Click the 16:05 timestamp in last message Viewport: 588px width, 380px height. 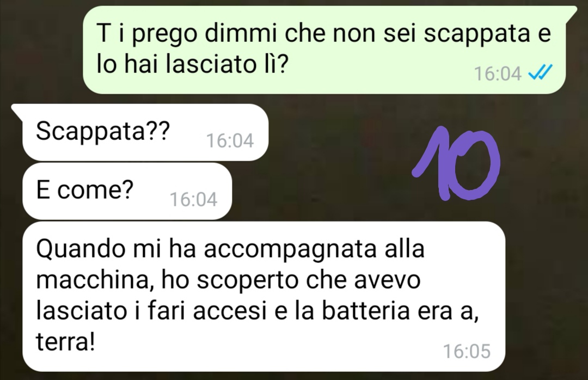point(467,352)
